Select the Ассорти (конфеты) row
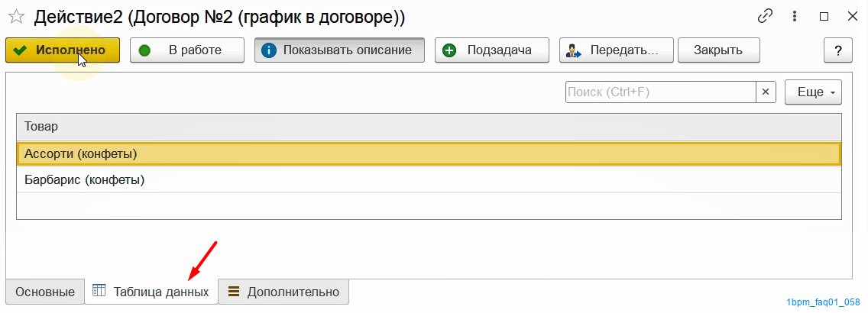Screen dimensions: 868x313 (x=429, y=153)
